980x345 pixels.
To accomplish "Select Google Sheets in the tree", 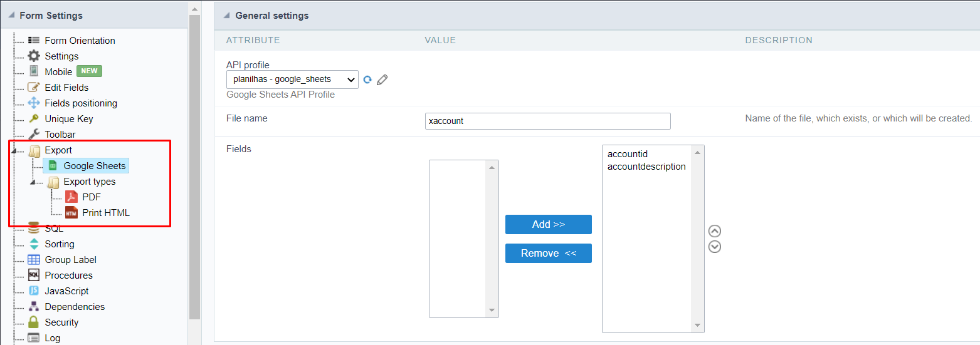I will (94, 166).
